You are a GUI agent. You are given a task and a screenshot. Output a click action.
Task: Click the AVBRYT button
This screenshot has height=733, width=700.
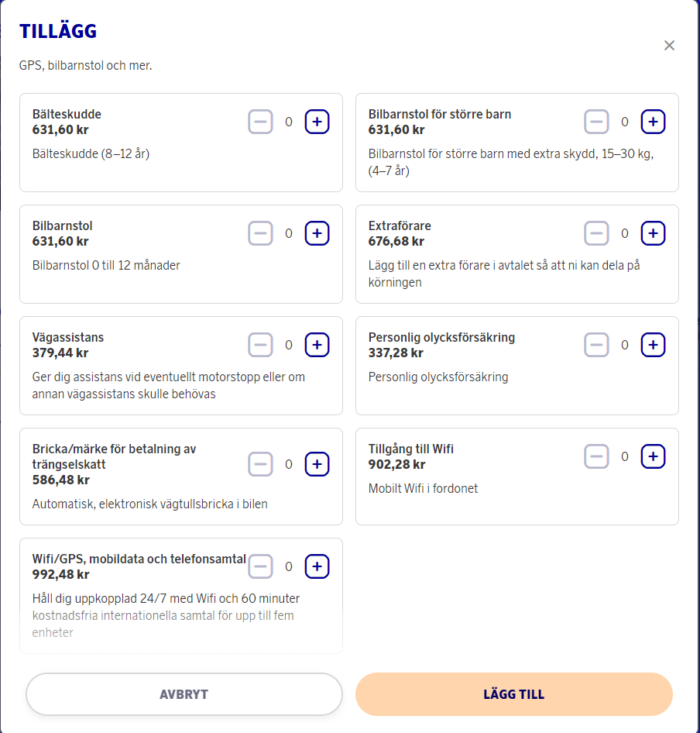(184, 694)
